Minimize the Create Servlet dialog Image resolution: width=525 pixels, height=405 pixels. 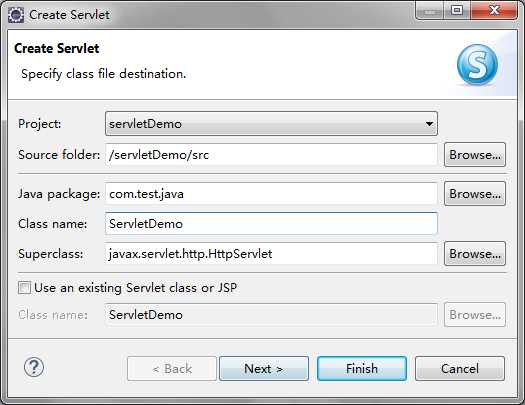point(430,11)
